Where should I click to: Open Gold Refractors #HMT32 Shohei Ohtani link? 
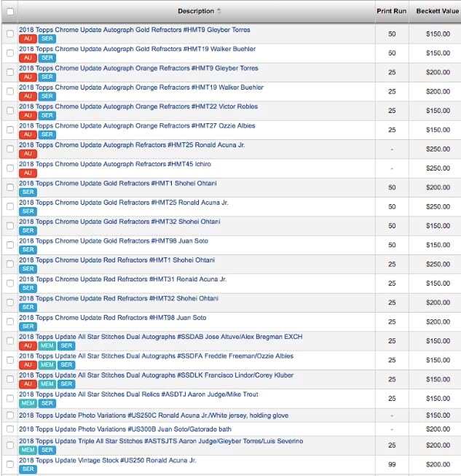click(119, 222)
